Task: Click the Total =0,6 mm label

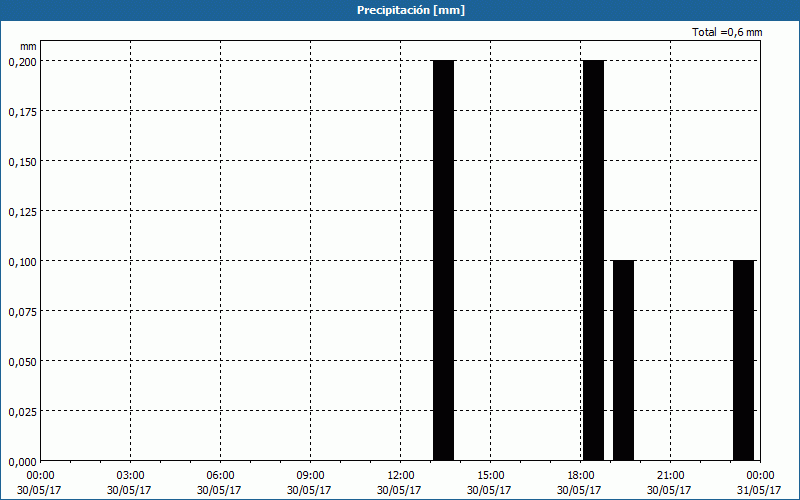Action: coord(727,32)
